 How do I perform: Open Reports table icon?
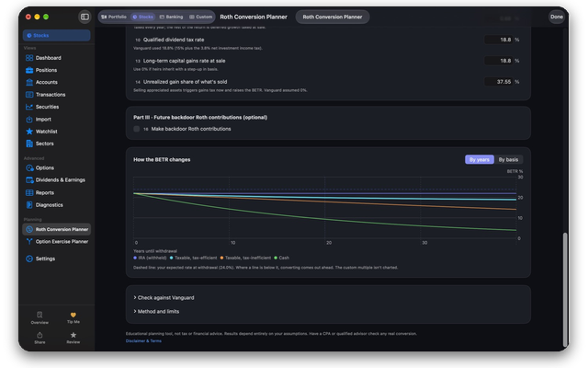29,192
